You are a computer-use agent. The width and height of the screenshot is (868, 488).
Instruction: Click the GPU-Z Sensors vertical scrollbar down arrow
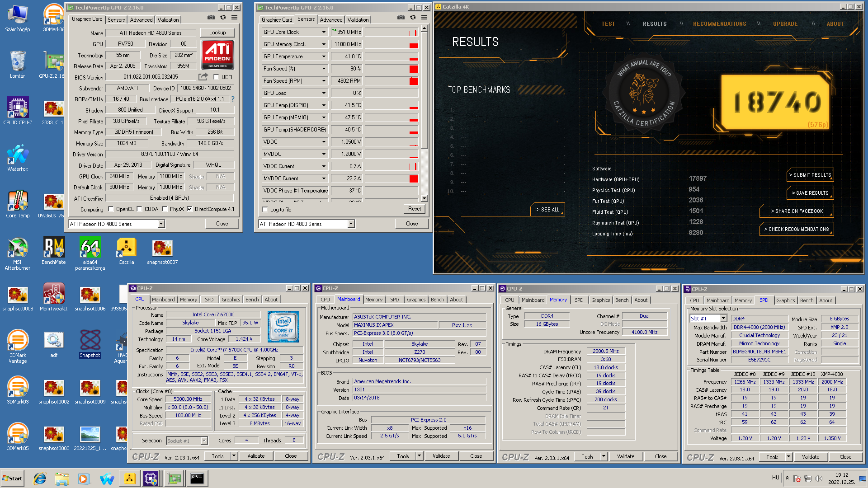point(424,198)
